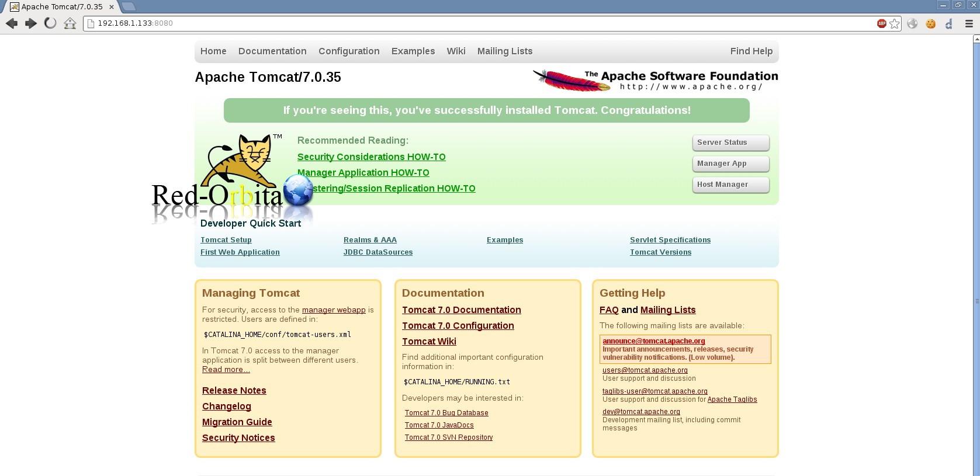Open the First Web Application link
Viewport: 980px width, 476px height.
tap(240, 252)
